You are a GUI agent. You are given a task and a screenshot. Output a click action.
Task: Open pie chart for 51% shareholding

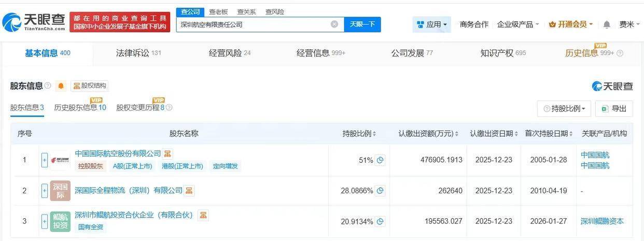point(381,160)
